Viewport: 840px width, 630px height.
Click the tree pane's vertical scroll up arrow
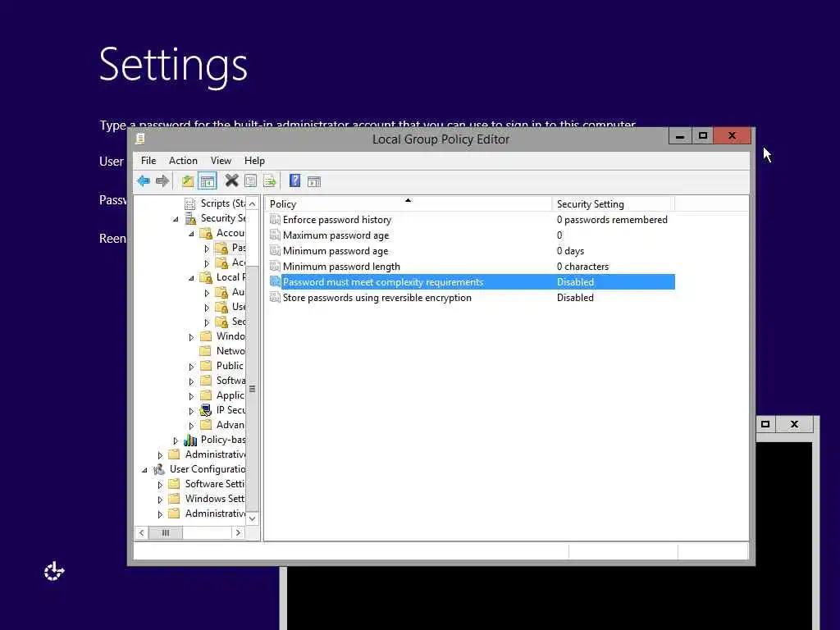pos(252,203)
